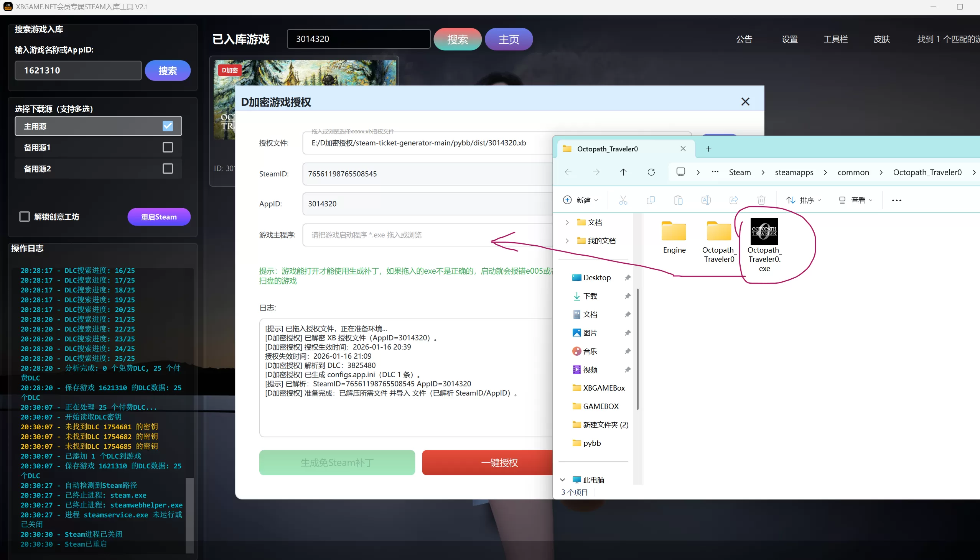This screenshot has width=980, height=560.
Task: Open the 排序 sort dropdown
Action: point(804,200)
